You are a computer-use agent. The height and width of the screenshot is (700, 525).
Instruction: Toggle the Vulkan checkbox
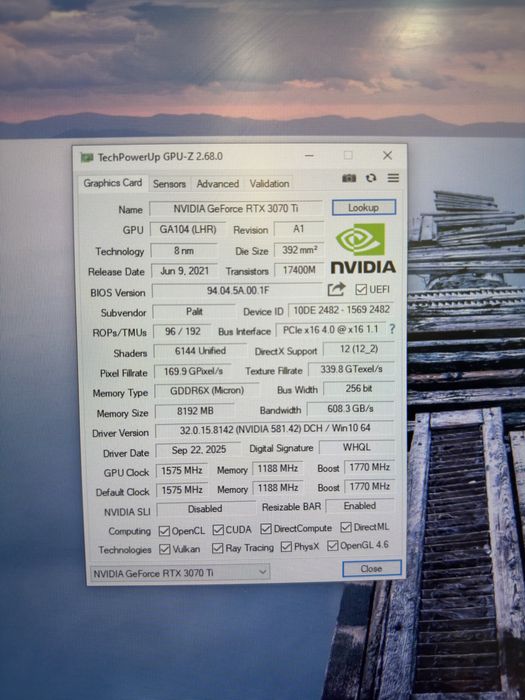point(165,549)
